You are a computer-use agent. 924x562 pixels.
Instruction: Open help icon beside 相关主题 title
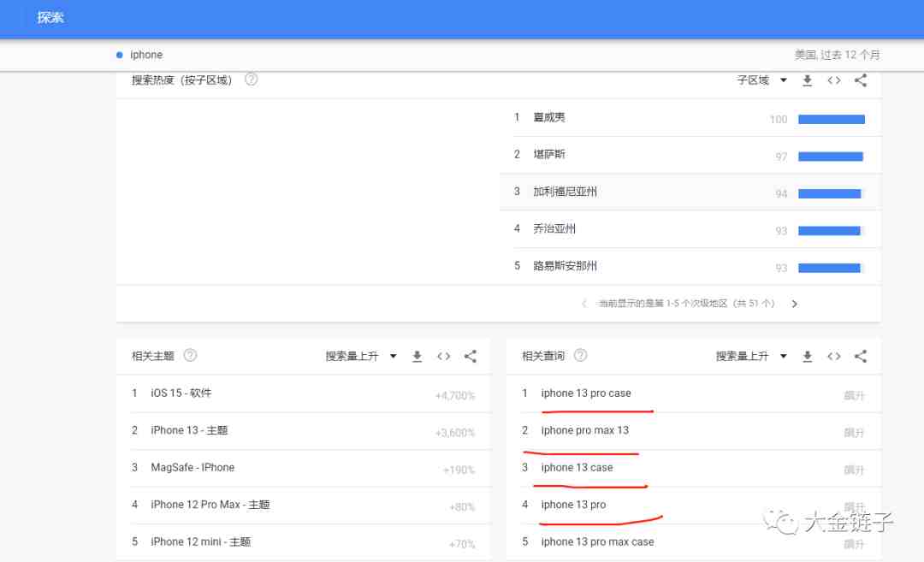coord(190,356)
